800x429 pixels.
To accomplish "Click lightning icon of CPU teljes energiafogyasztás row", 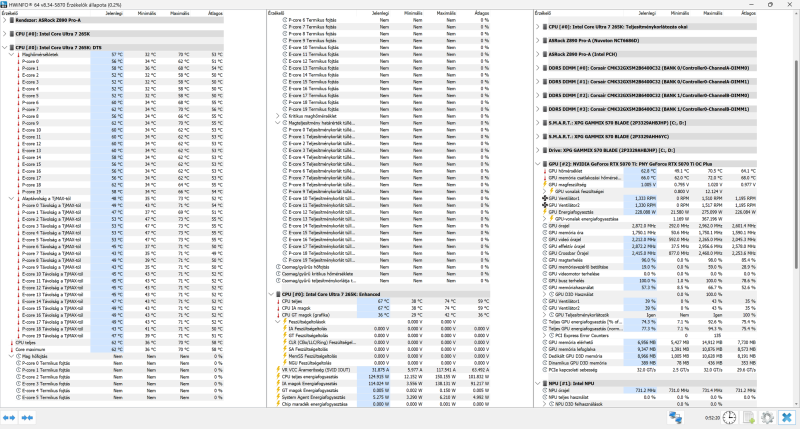I will point(279,377).
